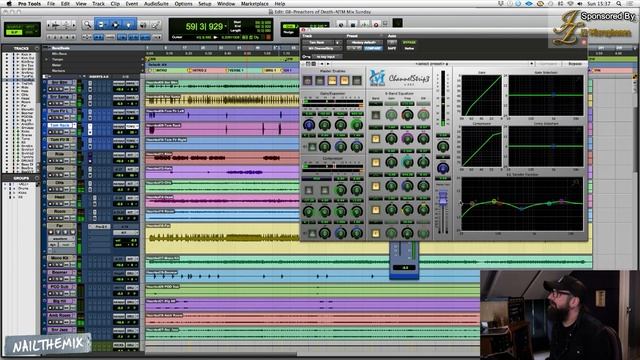Select the Pencil tool in toolbar
The width and height of the screenshot is (640, 360).
coord(156,25)
